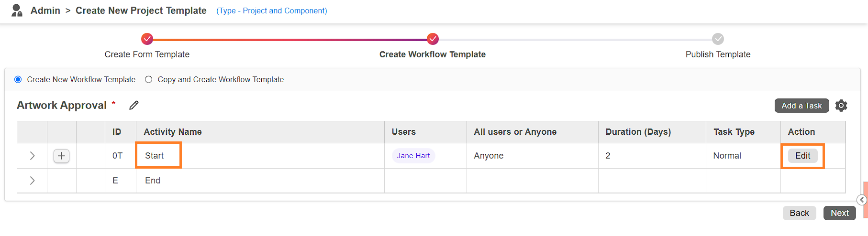Go to Create Workflow Template step label
Screen dimensions: 868x236
coord(433,54)
